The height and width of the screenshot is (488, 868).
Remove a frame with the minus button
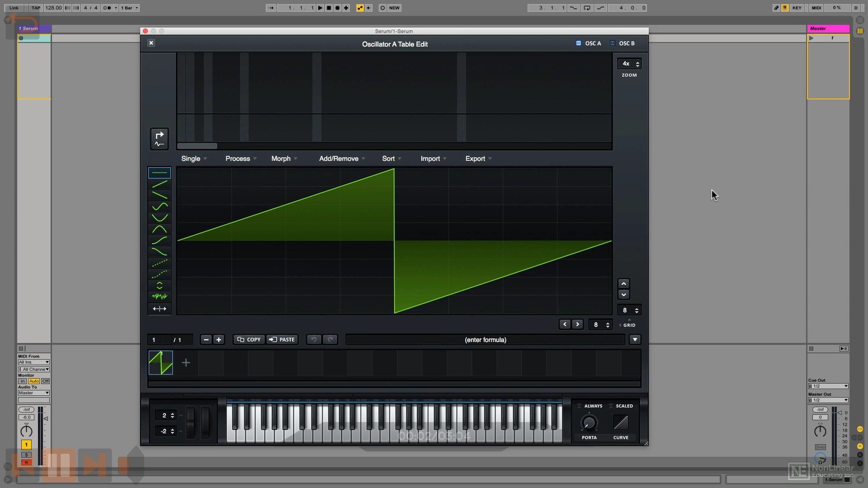click(x=206, y=339)
